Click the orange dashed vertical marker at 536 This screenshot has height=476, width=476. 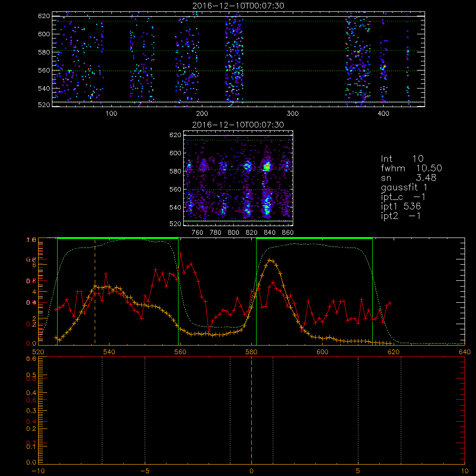click(95, 291)
